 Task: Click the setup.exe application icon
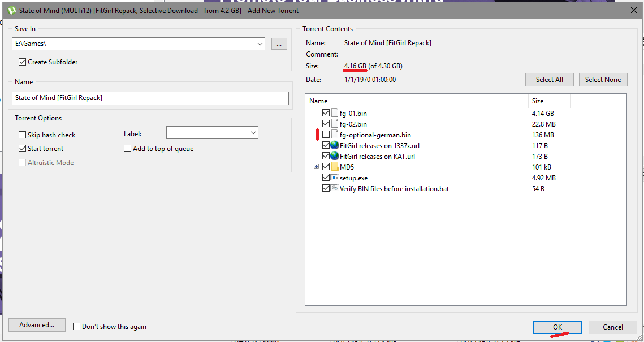point(334,178)
